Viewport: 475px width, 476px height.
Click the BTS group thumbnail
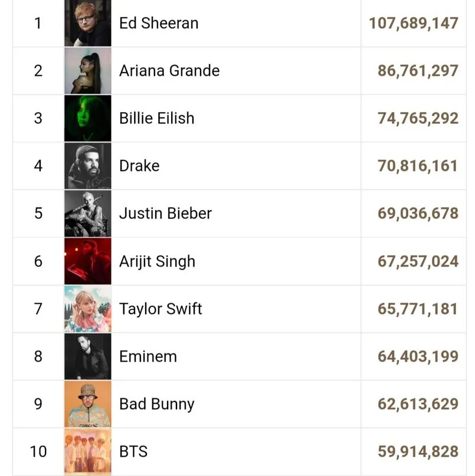click(x=87, y=451)
